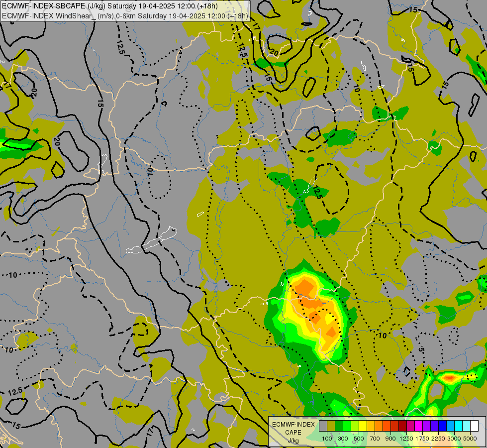Click the '3000' legend value
487x448 pixels.
coord(454,439)
